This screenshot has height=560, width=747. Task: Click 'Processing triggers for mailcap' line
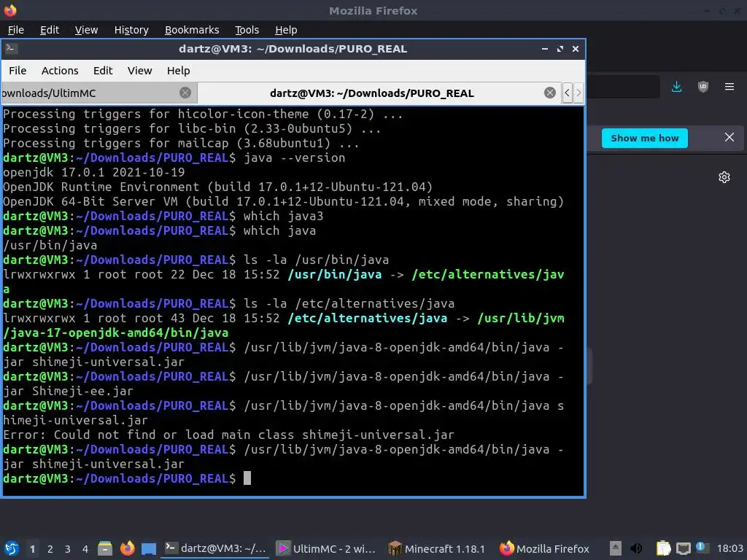coord(181,143)
